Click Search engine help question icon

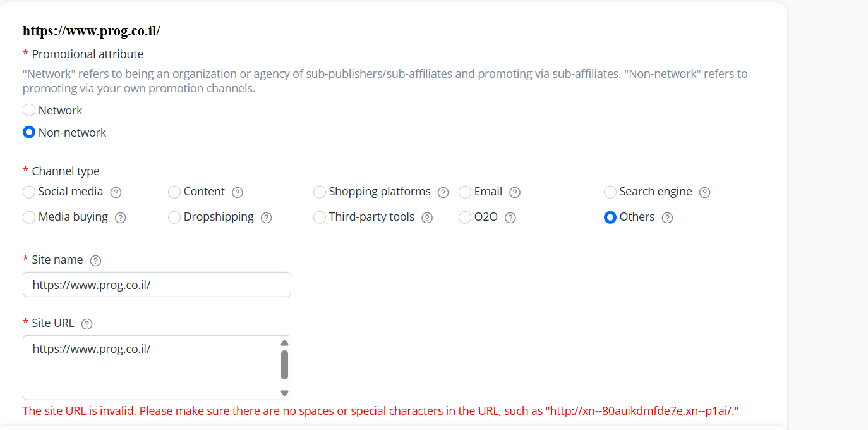coord(705,192)
